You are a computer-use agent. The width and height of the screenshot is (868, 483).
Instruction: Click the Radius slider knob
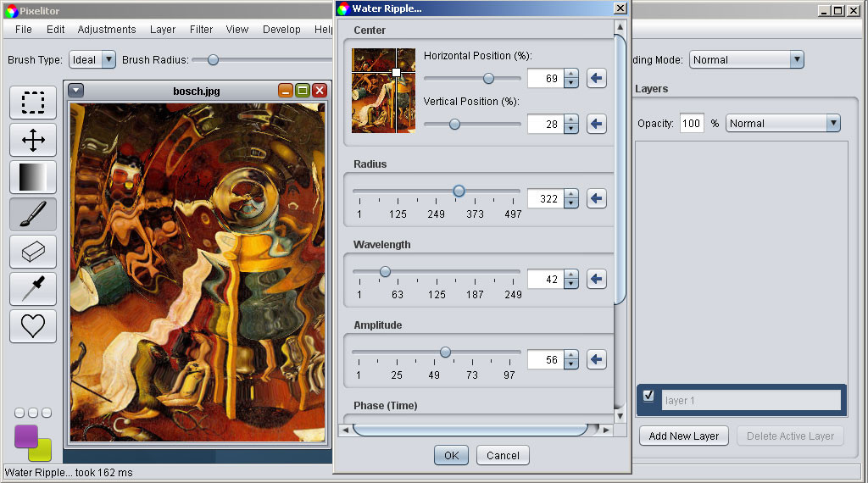pyautogui.click(x=459, y=191)
